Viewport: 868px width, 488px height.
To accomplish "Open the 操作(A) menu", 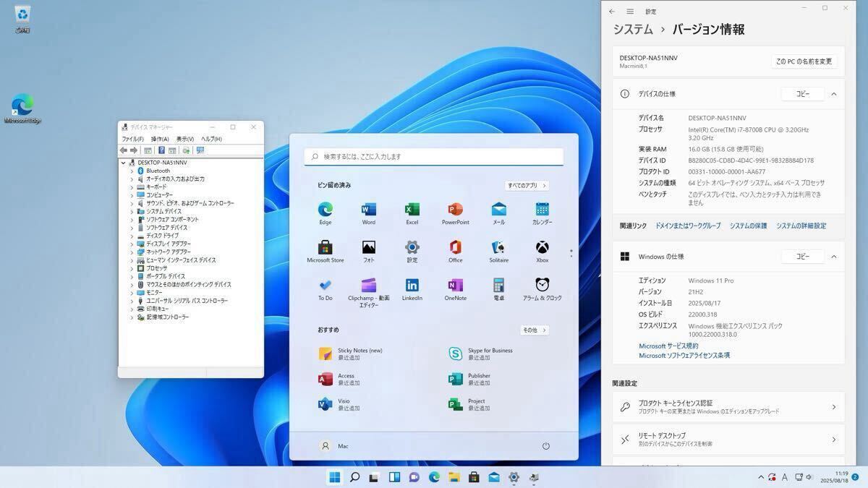I will click(160, 139).
